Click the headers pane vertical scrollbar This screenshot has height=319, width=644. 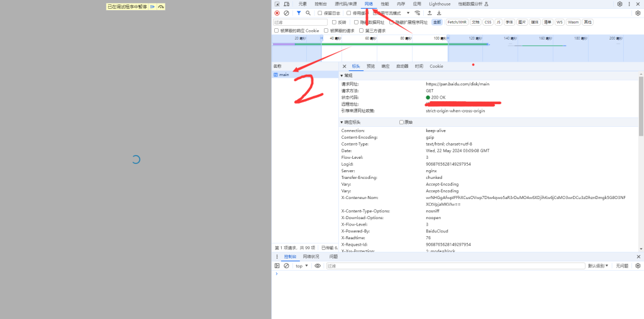(x=641, y=105)
